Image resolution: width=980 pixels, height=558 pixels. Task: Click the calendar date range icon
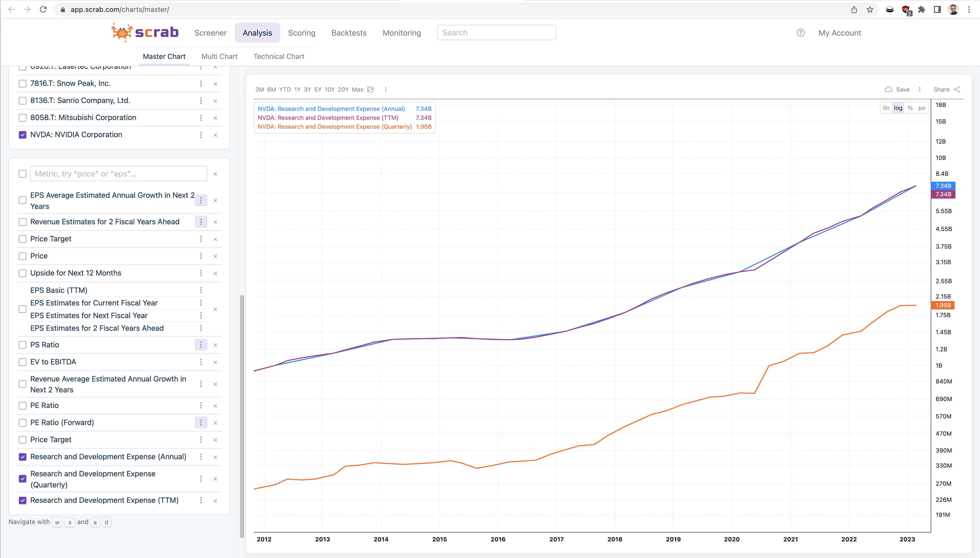tap(370, 89)
